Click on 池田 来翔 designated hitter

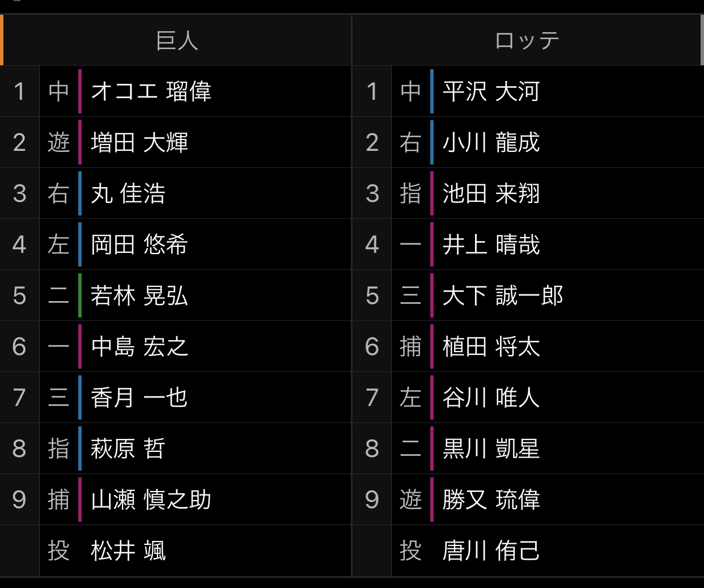[491, 193]
